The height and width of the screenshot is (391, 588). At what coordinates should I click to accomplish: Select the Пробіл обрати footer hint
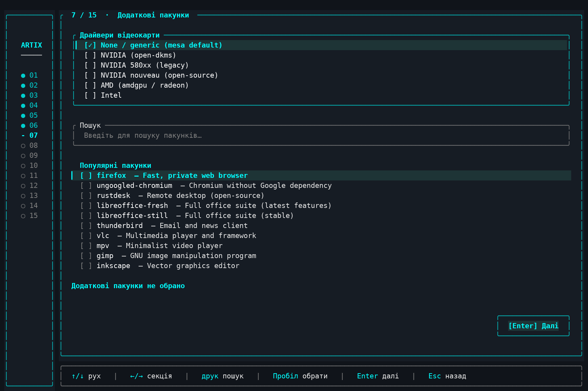(x=300, y=376)
